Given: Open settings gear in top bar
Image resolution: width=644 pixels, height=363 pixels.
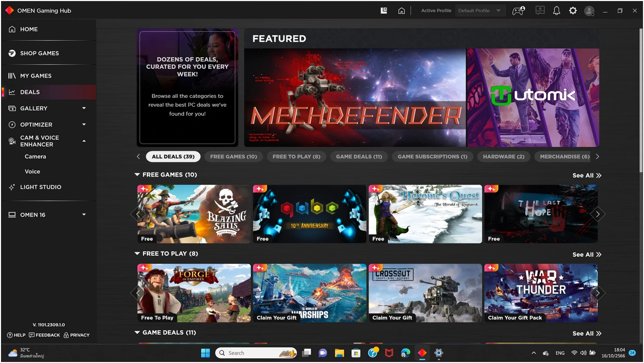Looking at the screenshot, I should pos(573,11).
